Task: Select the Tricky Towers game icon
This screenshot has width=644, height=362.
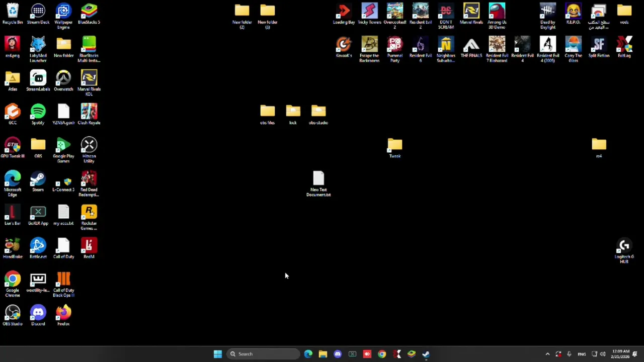Action: click(x=369, y=14)
